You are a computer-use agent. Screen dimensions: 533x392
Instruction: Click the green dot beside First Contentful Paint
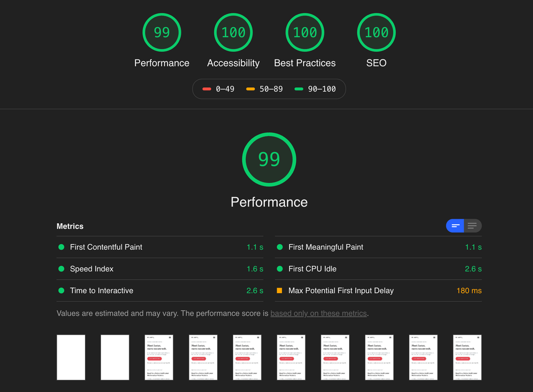(x=61, y=247)
